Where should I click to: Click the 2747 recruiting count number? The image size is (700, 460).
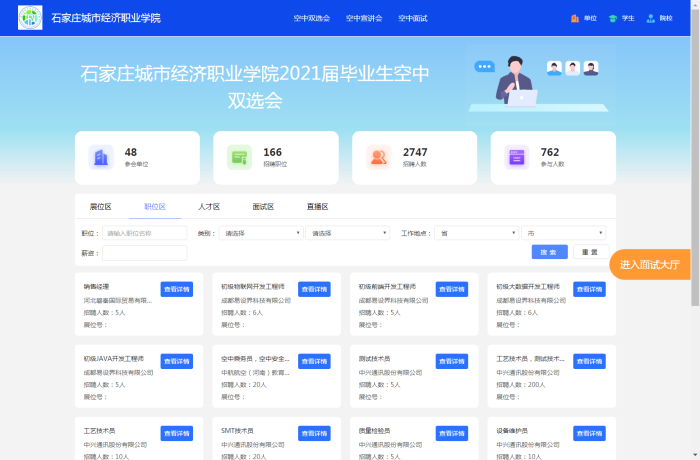point(415,152)
